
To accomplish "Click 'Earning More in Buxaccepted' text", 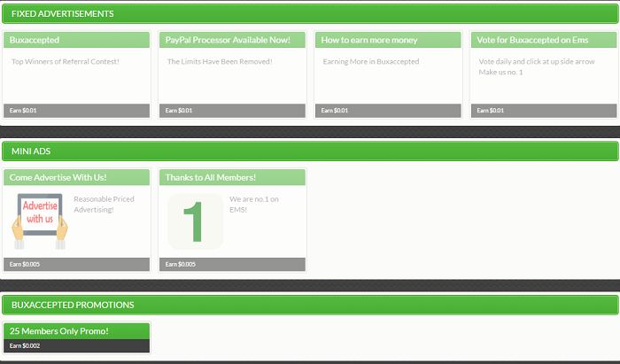I will 371,62.
